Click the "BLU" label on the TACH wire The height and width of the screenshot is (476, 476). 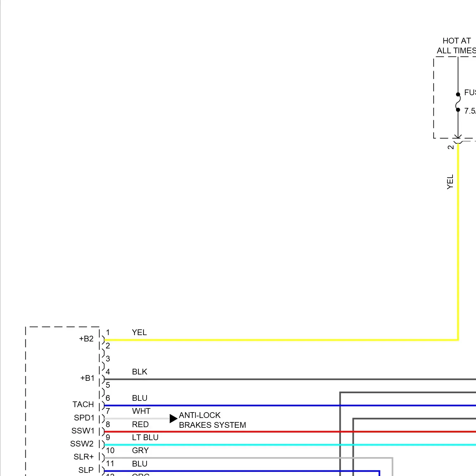click(x=140, y=398)
